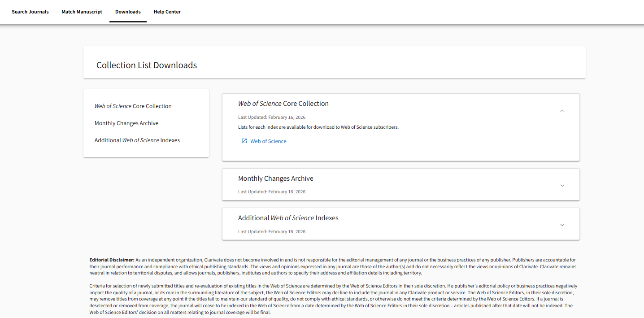This screenshot has width=644, height=318.
Task: Click the external-link icon beside Web of Science
Action: [x=244, y=141]
